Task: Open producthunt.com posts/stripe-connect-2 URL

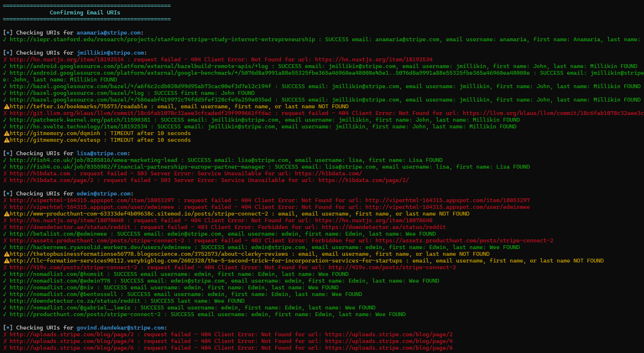Action: tap(85, 314)
